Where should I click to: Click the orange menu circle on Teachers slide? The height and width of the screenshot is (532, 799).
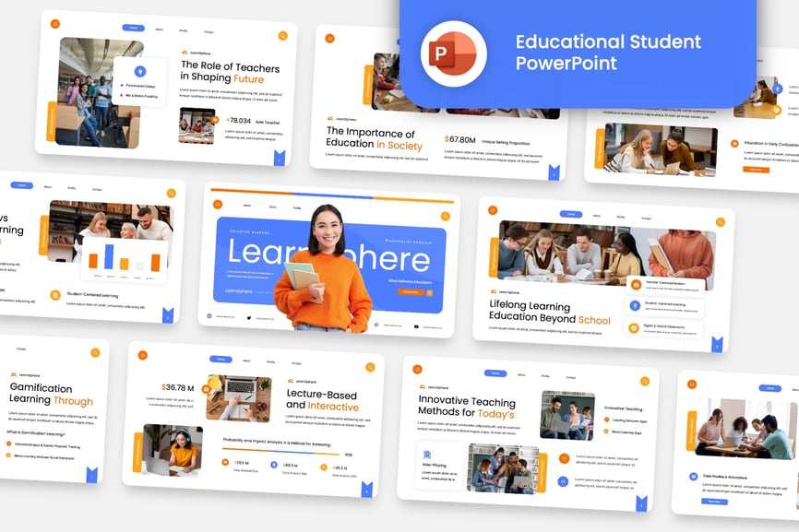click(x=54, y=24)
